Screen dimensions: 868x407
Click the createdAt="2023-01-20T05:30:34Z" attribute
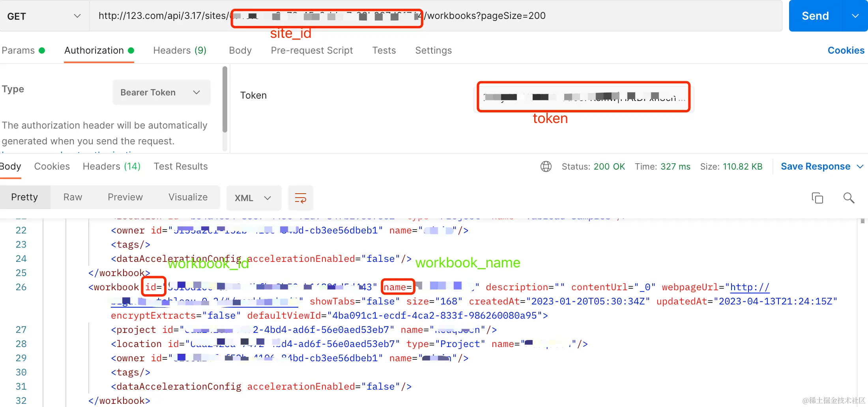coord(559,301)
